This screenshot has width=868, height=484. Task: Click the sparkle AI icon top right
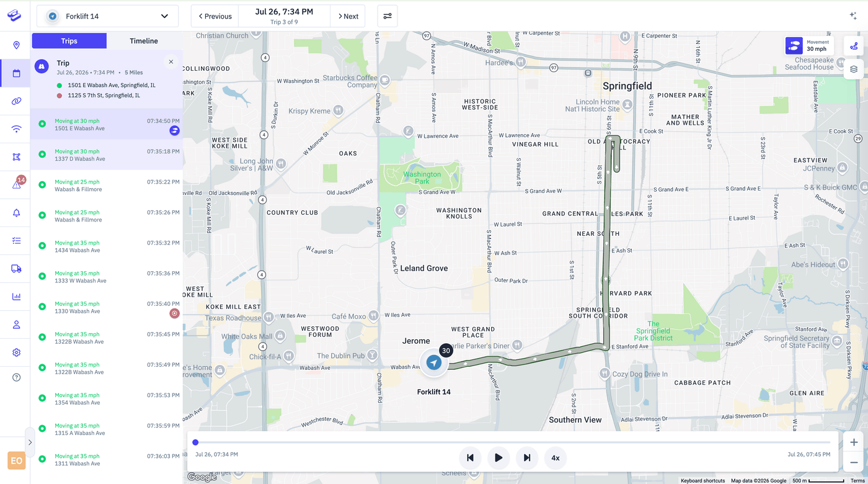[x=853, y=16]
